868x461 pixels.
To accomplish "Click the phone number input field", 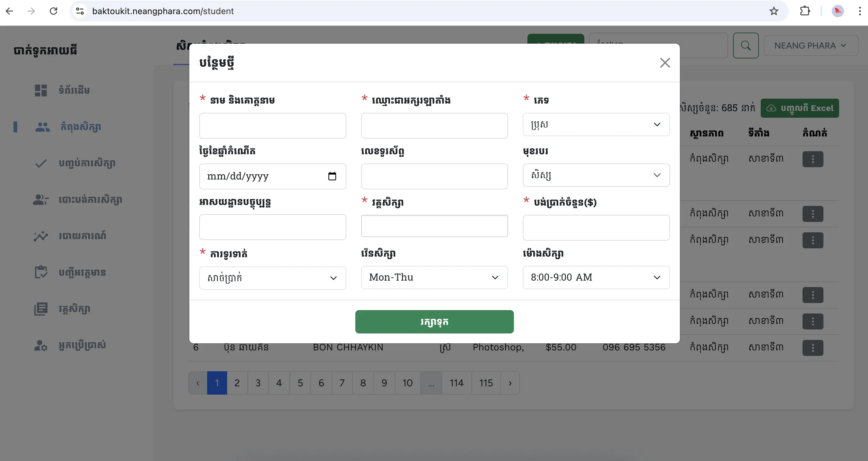I will coord(434,176).
